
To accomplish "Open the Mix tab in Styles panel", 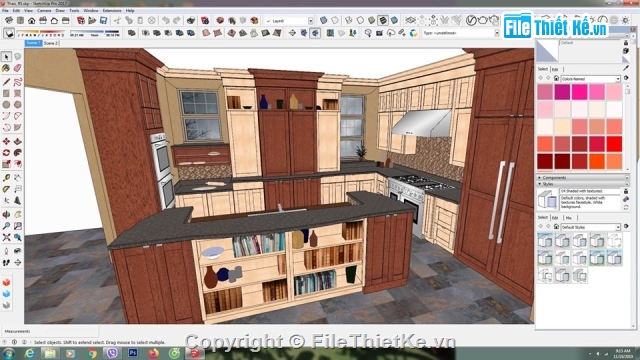I will click(569, 218).
